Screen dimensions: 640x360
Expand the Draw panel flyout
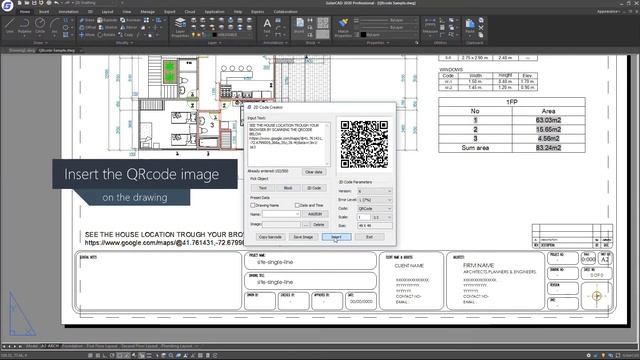[40, 42]
